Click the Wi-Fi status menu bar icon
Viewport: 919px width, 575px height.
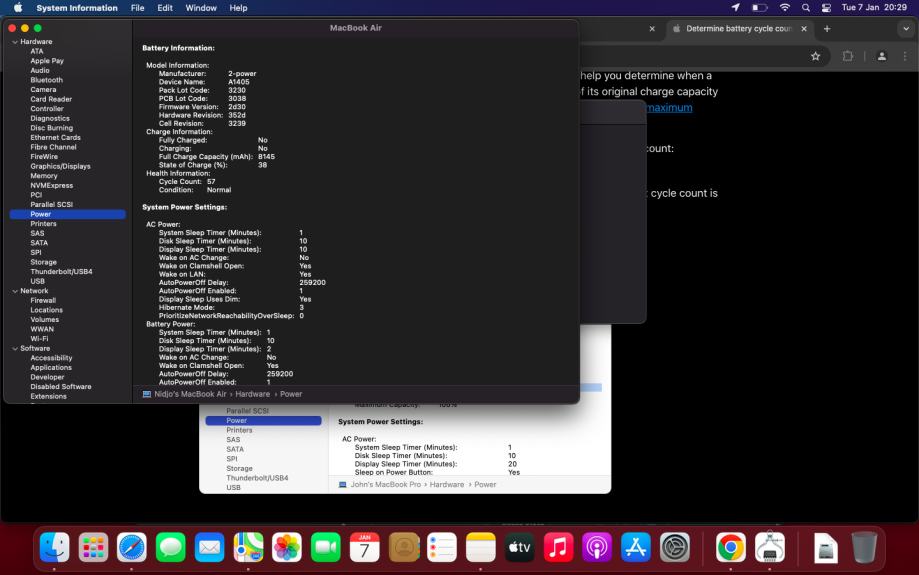click(x=783, y=8)
